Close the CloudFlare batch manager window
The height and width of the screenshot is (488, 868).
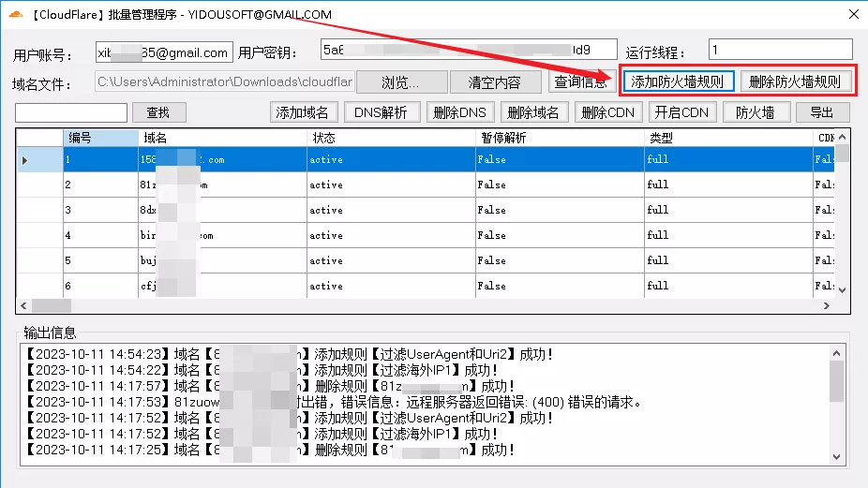(854, 14)
